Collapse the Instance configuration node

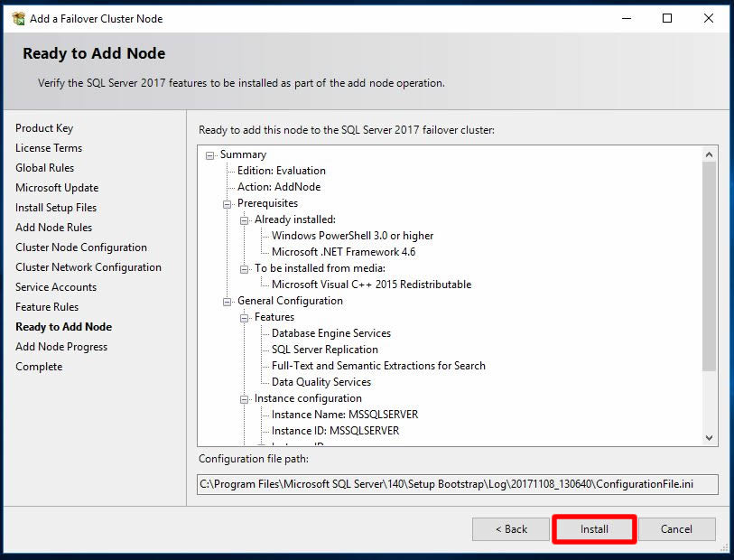point(245,399)
